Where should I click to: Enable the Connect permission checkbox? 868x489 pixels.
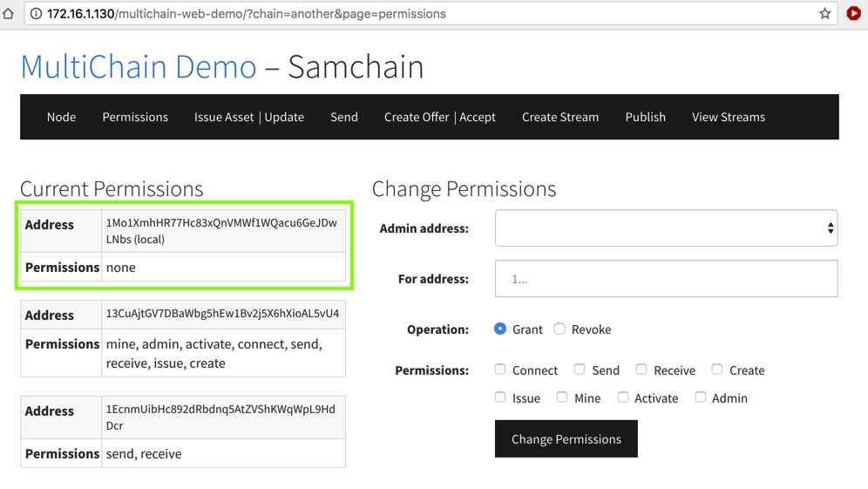(500, 370)
